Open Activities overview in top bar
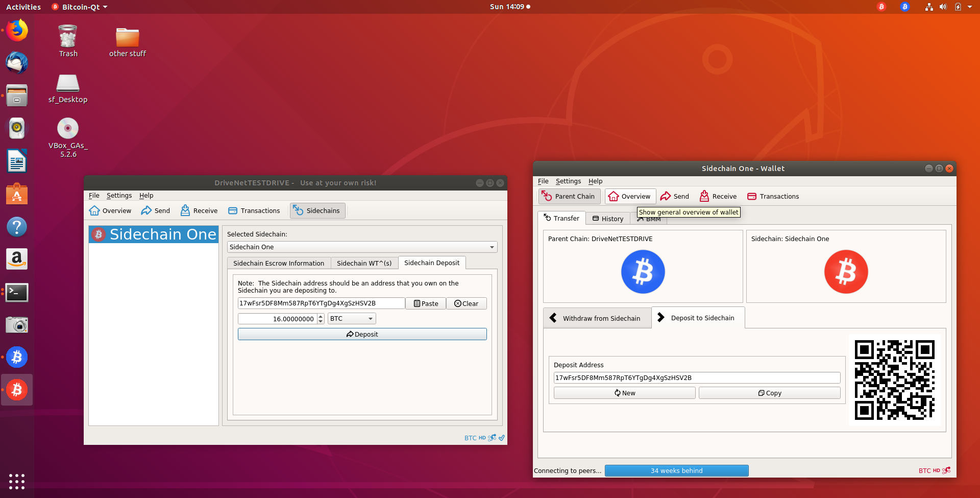The width and height of the screenshot is (980, 498). pyautogui.click(x=23, y=7)
